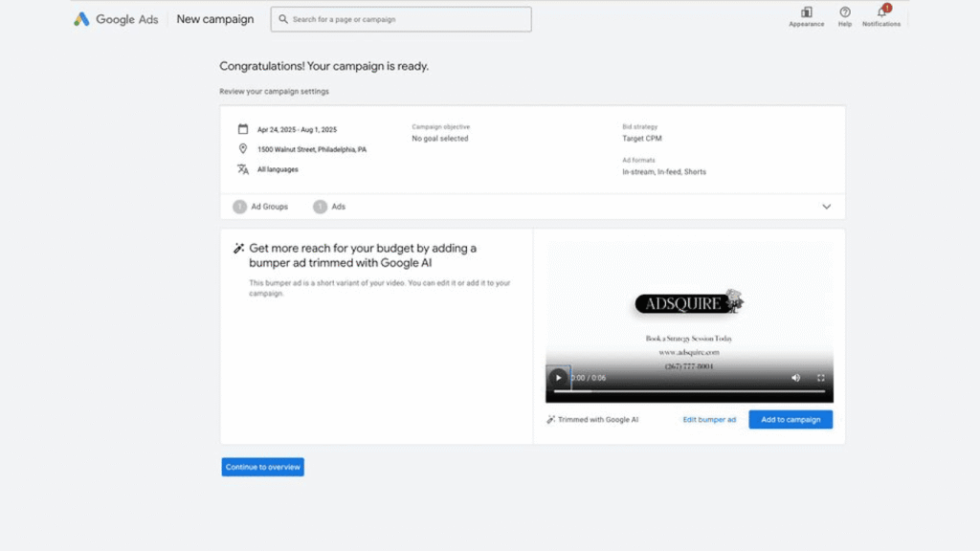Click the languages icon next to All languages

[x=244, y=168]
